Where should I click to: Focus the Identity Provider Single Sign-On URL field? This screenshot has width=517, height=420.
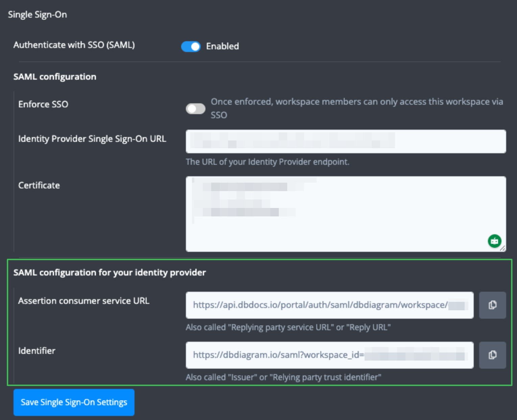pyautogui.click(x=345, y=141)
